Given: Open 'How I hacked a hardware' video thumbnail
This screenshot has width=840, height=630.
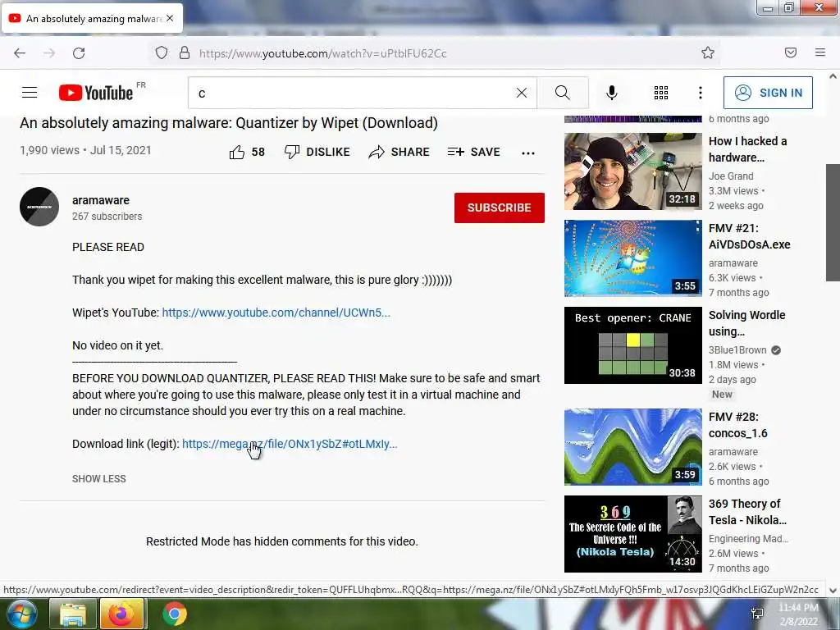Looking at the screenshot, I should (633, 171).
